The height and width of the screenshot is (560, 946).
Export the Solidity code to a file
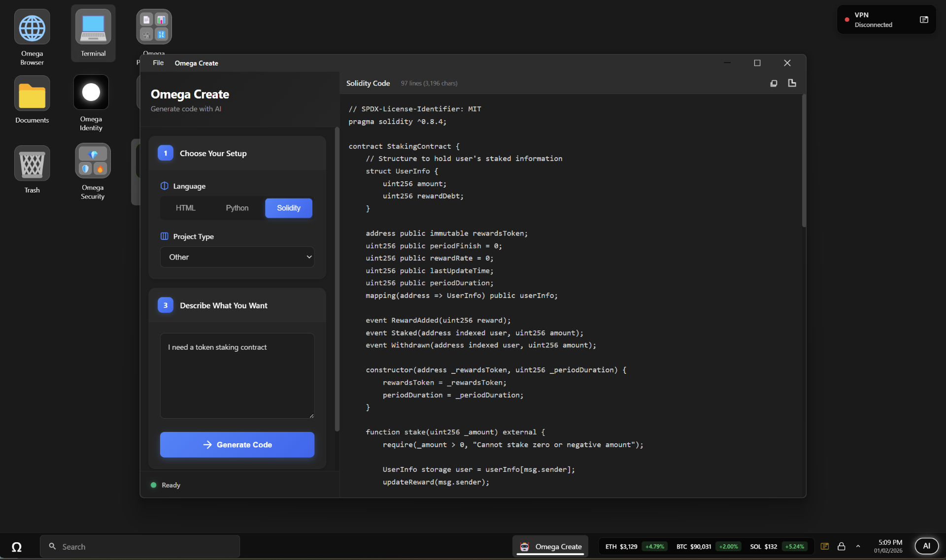click(792, 83)
